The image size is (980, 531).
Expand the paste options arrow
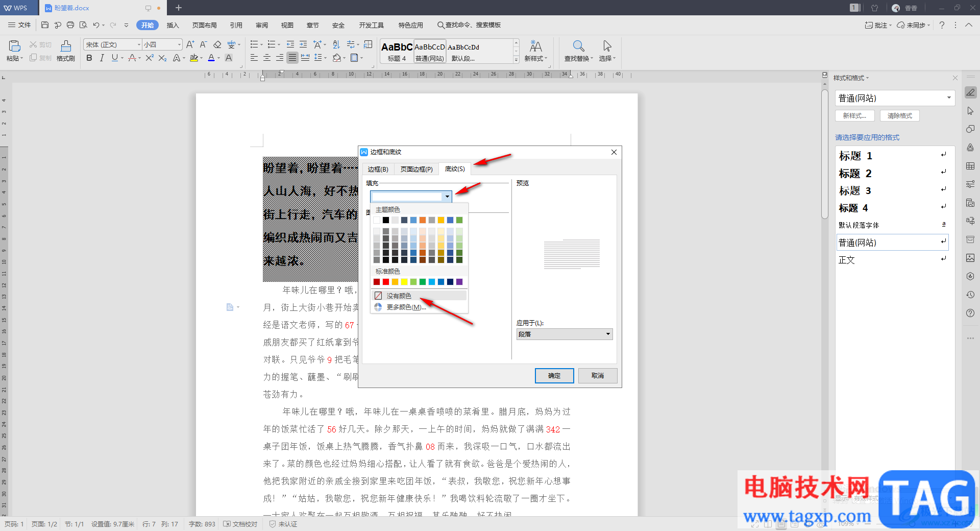click(x=21, y=58)
